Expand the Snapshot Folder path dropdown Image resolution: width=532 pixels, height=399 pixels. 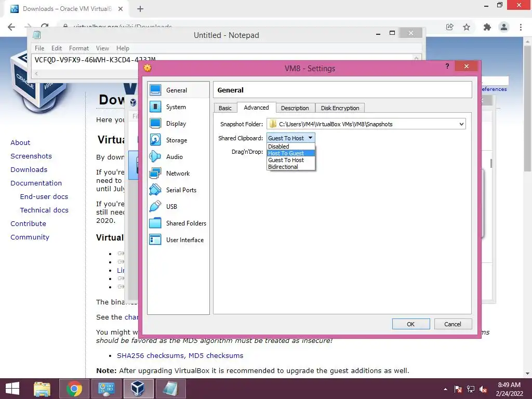(x=461, y=124)
